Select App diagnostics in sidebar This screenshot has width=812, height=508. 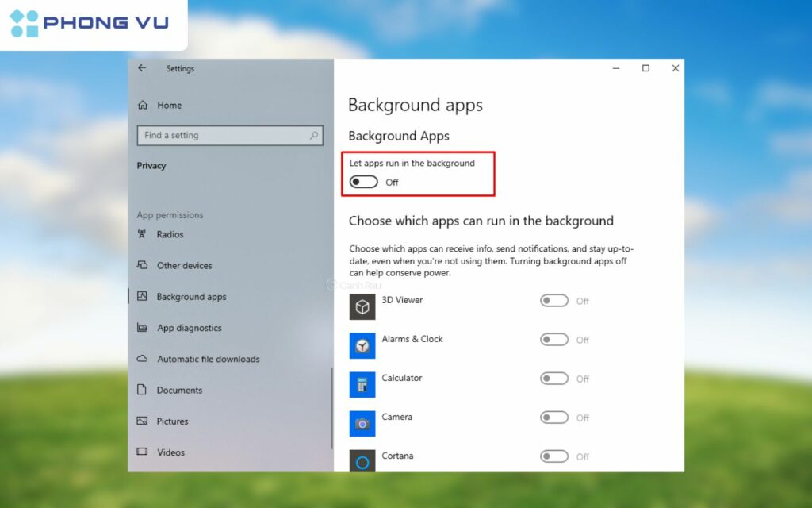coord(189,329)
